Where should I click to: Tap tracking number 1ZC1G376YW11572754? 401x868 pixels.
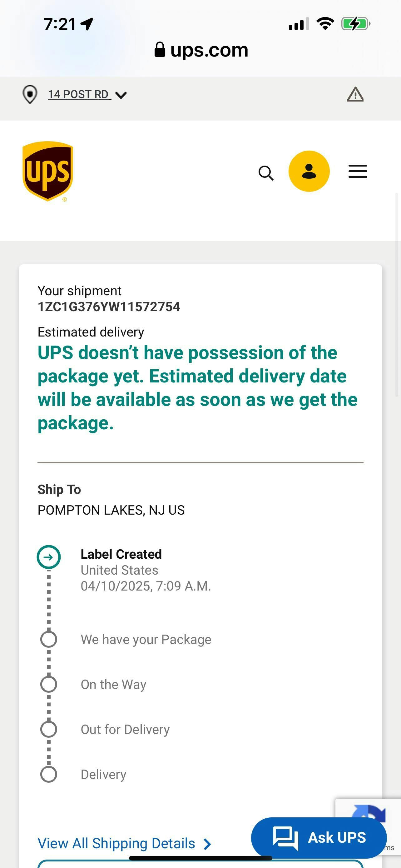pos(109,307)
